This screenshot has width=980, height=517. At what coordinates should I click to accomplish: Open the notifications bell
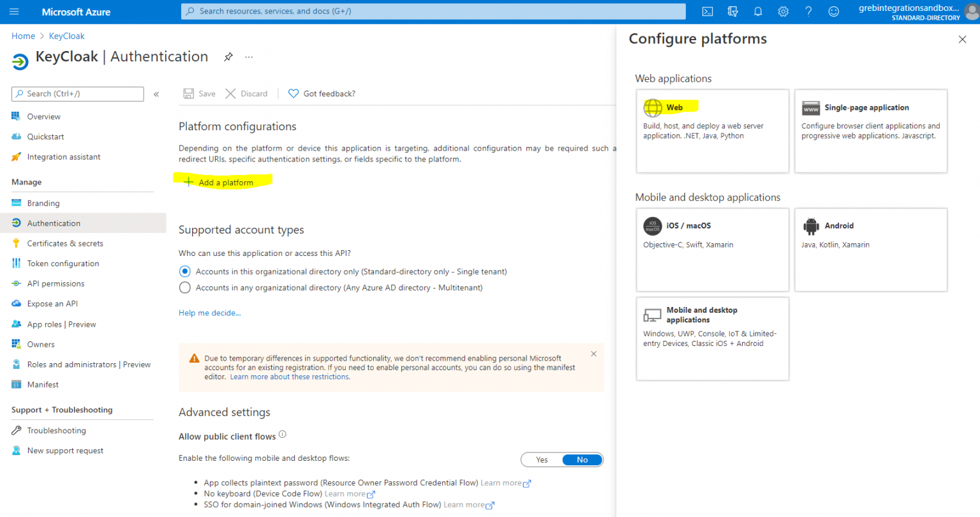pyautogui.click(x=758, y=11)
